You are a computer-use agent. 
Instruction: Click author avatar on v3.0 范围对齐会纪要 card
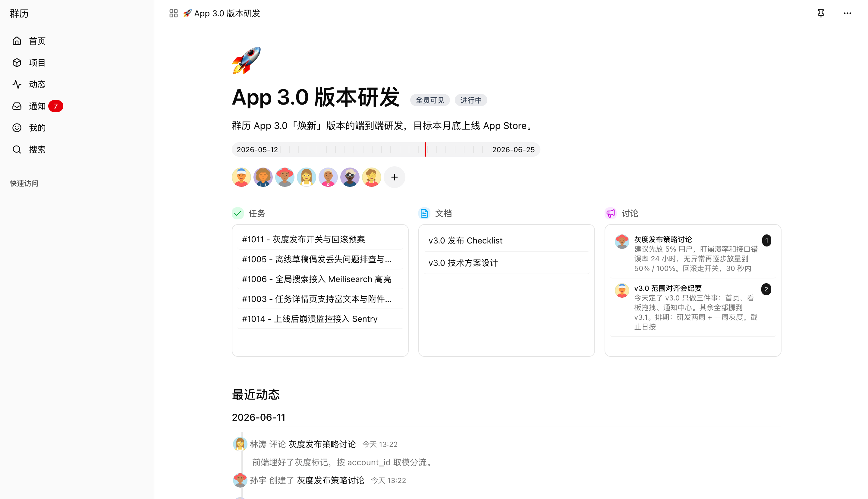point(622,290)
